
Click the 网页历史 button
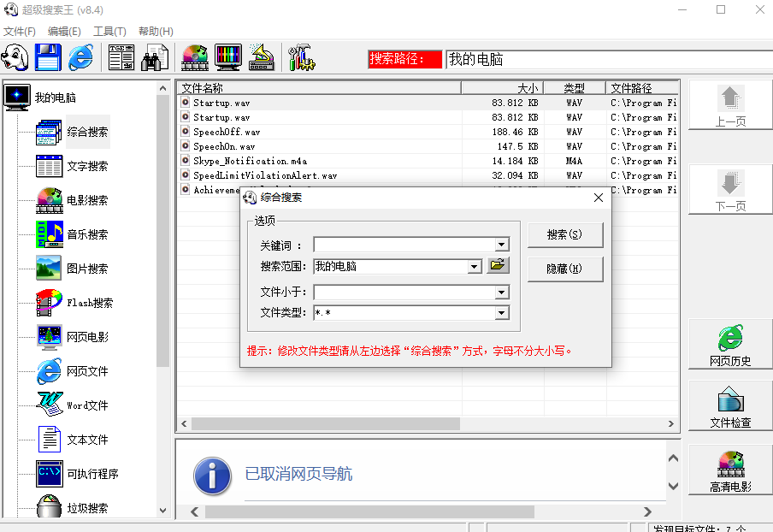point(730,344)
